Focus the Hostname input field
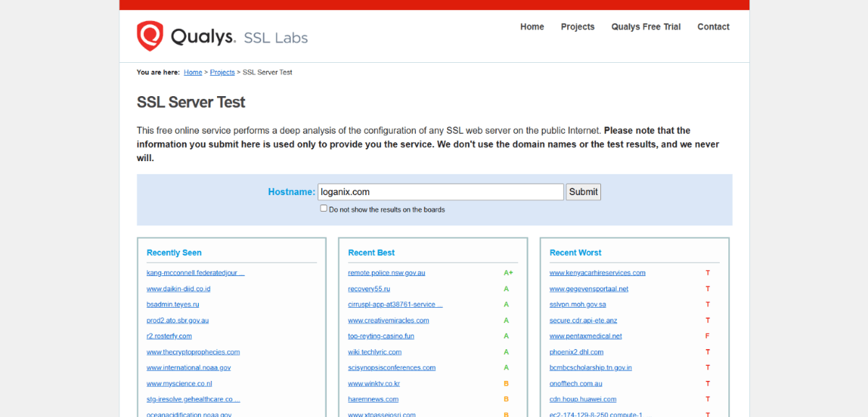 (441, 192)
